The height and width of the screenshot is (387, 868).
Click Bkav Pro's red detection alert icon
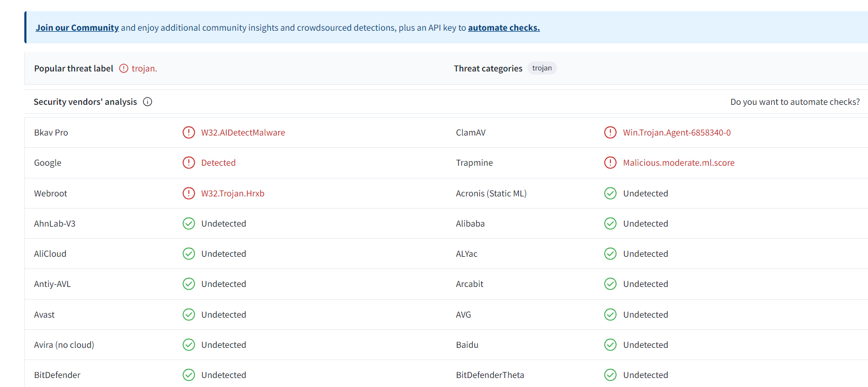coord(189,132)
